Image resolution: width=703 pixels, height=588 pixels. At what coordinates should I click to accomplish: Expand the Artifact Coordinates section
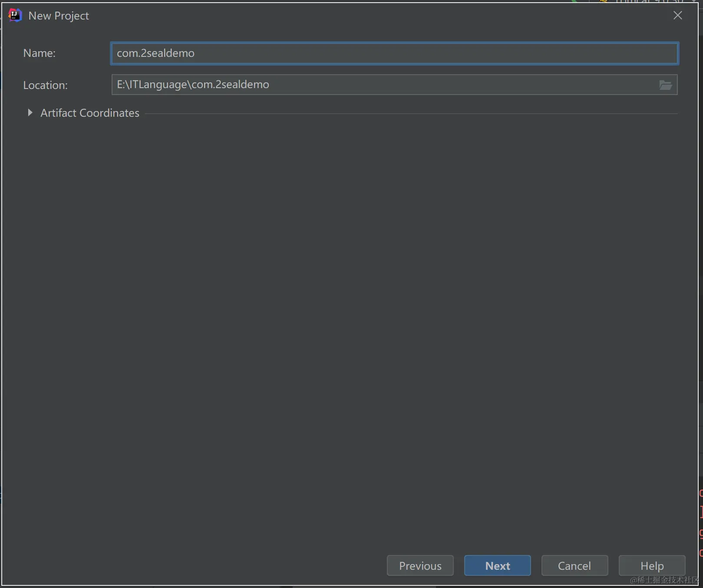[x=30, y=113]
